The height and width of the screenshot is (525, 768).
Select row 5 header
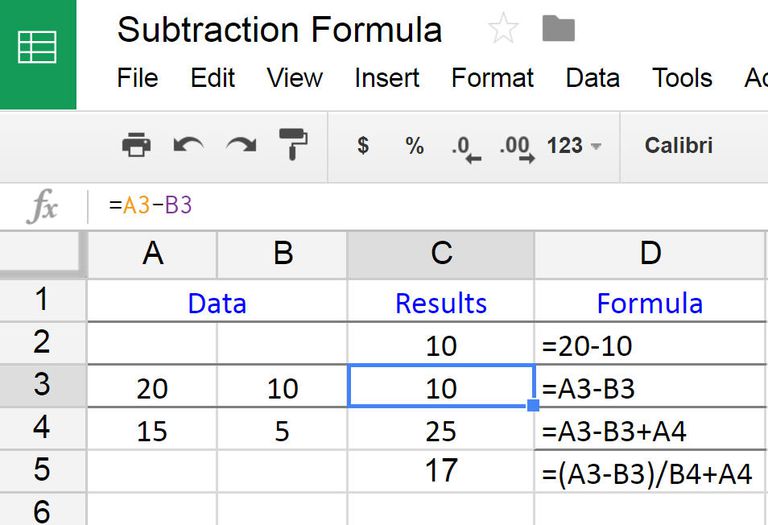click(43, 470)
